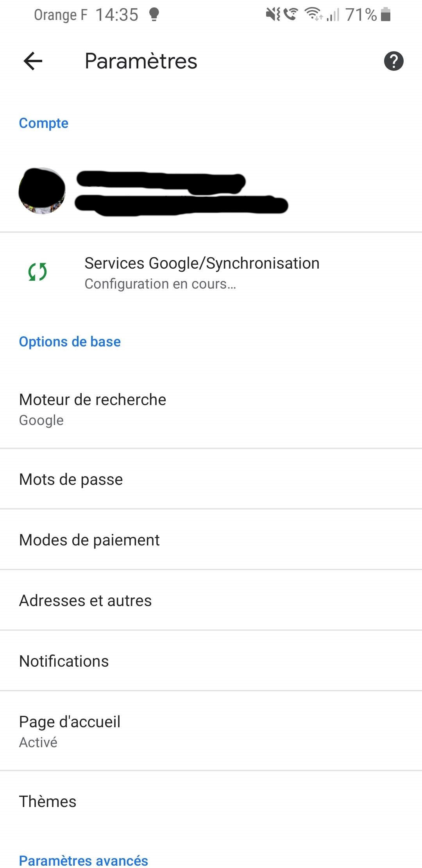This screenshot has width=422, height=868.
Task: Tap the lightbulb notification icon
Action: tap(154, 15)
